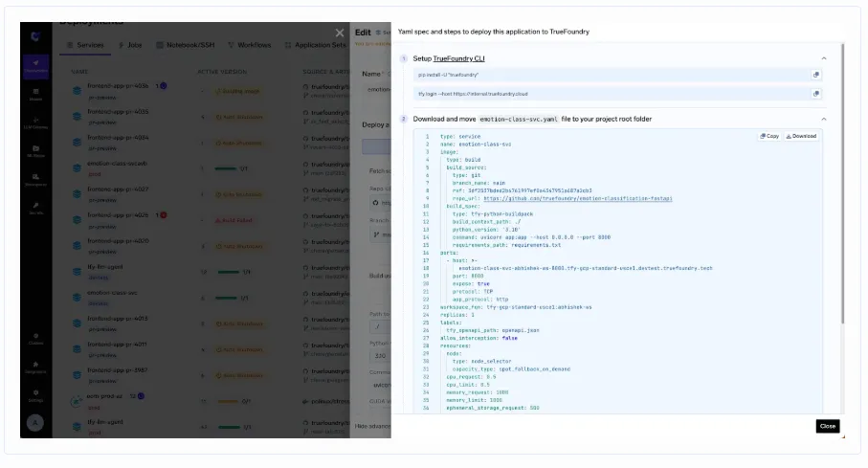Click the 'prod' tag under emotion-class-svc-avb
The width and height of the screenshot is (868, 468).
pyautogui.click(x=95, y=174)
